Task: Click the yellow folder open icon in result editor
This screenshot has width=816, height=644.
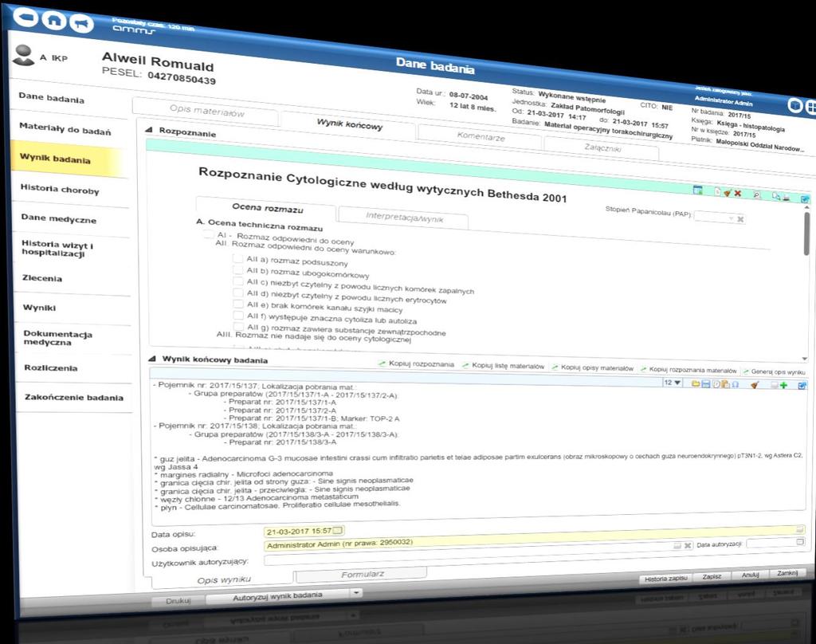Action: (696, 384)
